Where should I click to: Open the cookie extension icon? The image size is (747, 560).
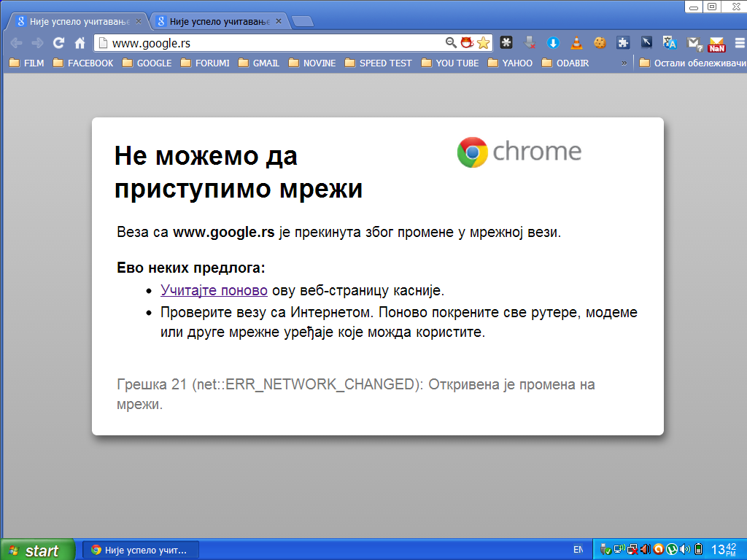click(600, 43)
